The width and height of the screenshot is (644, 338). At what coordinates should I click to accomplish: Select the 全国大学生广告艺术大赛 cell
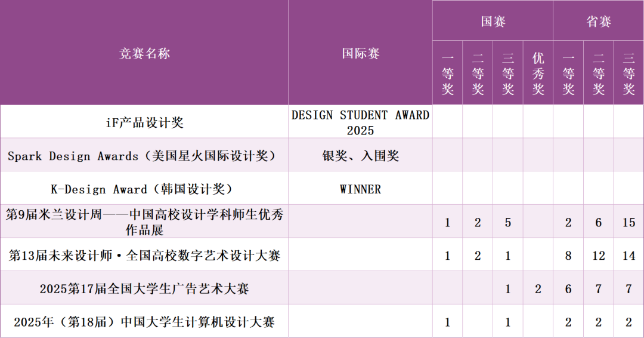tap(144, 289)
